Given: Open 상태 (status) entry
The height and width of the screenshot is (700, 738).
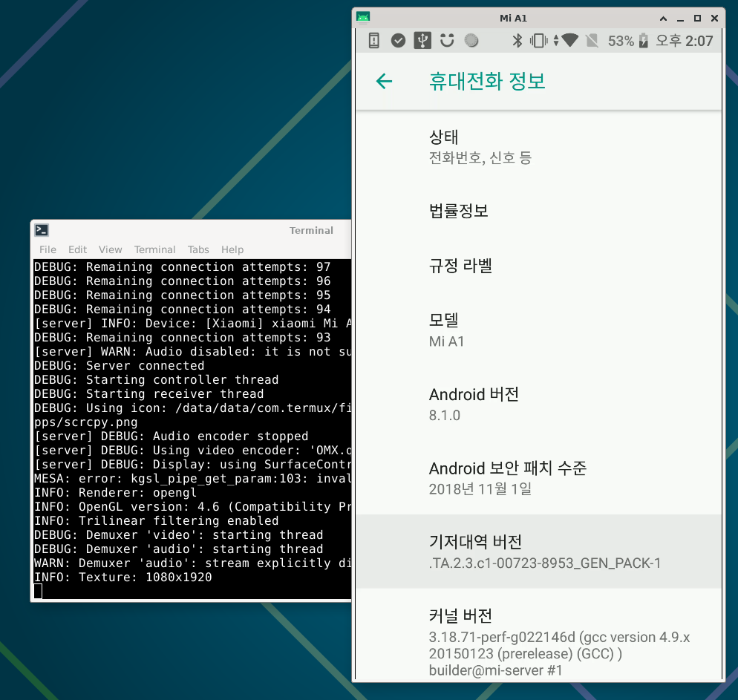Looking at the screenshot, I should (538, 147).
